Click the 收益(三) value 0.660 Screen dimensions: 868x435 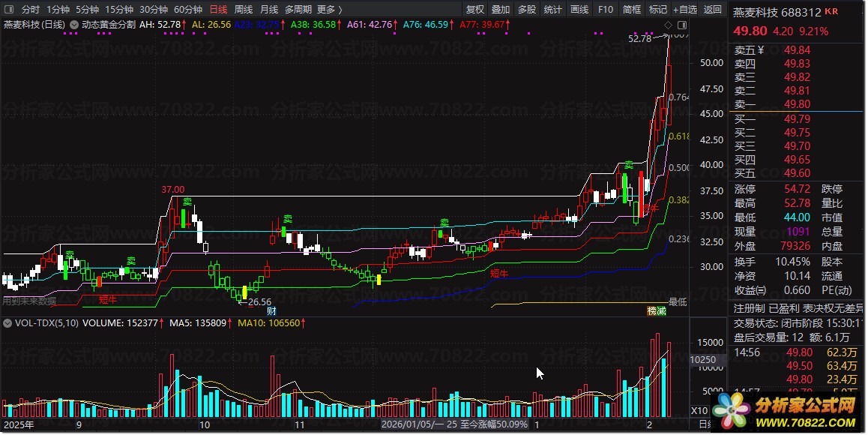click(x=797, y=290)
